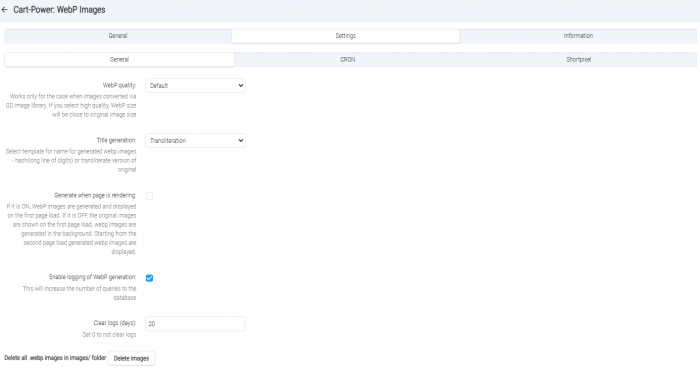Uncheck Enable logging of WebP generation
The height and width of the screenshot is (370, 700).
pyautogui.click(x=150, y=278)
